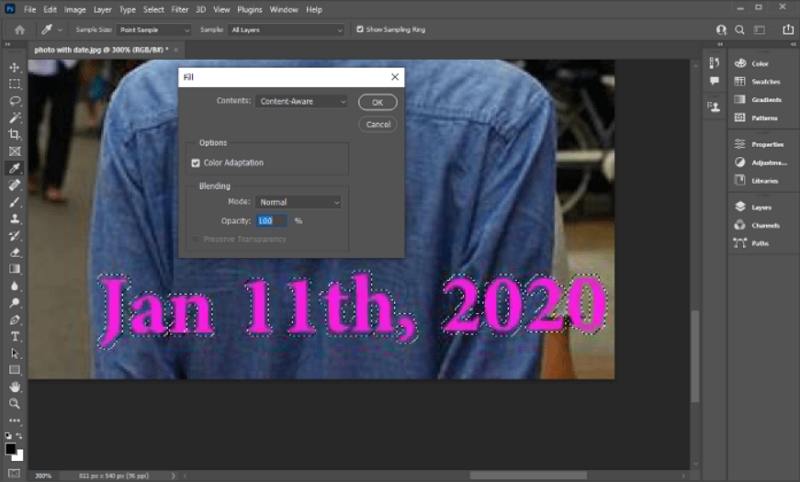Disable the Show Sampling Ring checkbox
800x482 pixels.
[360, 30]
